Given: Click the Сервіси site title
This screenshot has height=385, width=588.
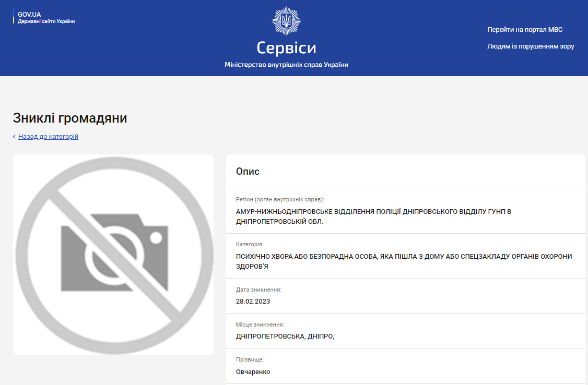Looking at the screenshot, I should (x=286, y=48).
